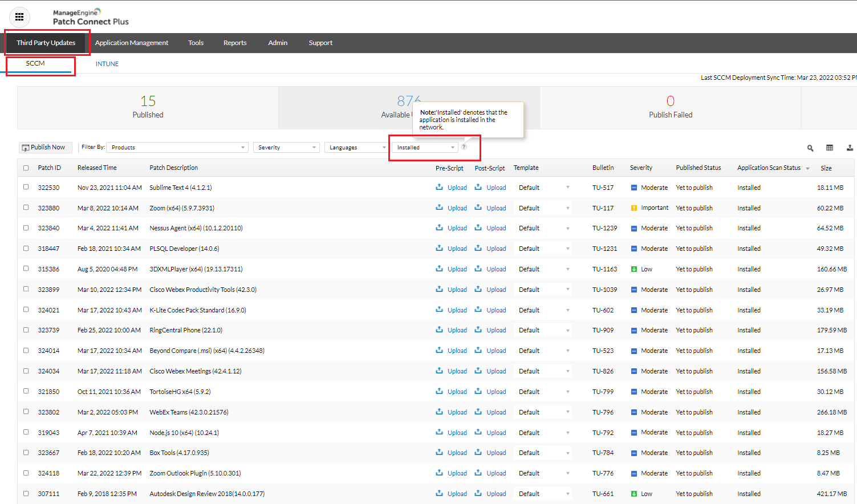Viewport: 857px width, 504px height.
Task: Upload a post-script for Sublime Text 4
Action: coord(490,188)
